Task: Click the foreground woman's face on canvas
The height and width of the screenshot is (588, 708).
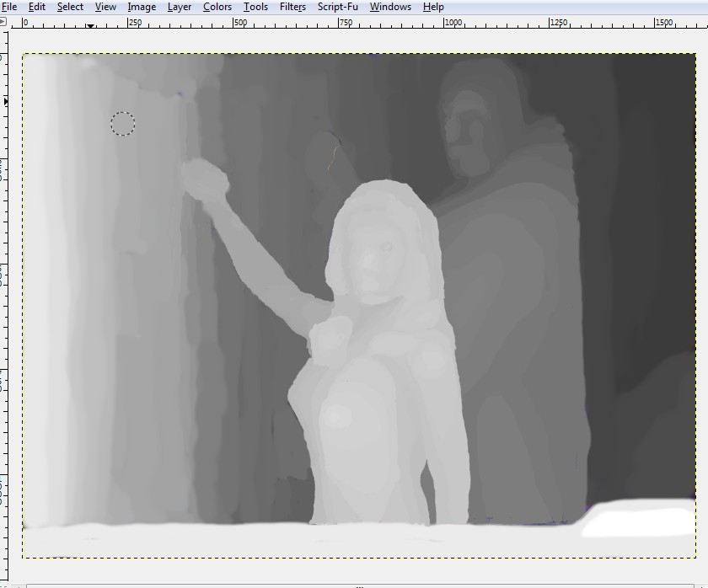Action: click(x=373, y=261)
